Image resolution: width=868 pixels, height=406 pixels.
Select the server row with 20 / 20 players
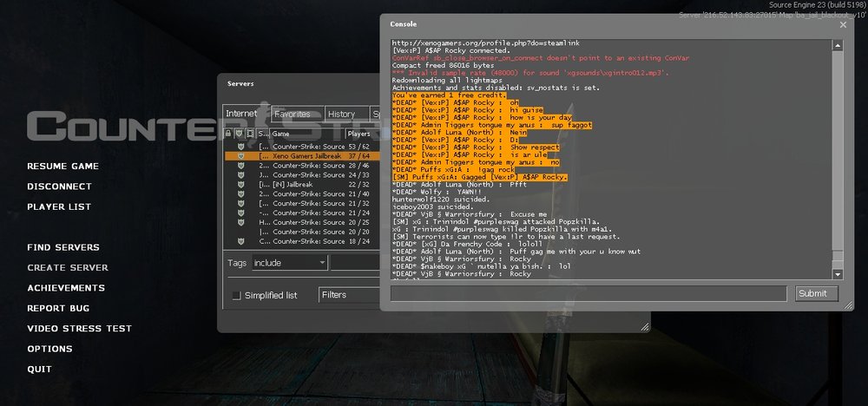pyautogui.click(x=302, y=232)
